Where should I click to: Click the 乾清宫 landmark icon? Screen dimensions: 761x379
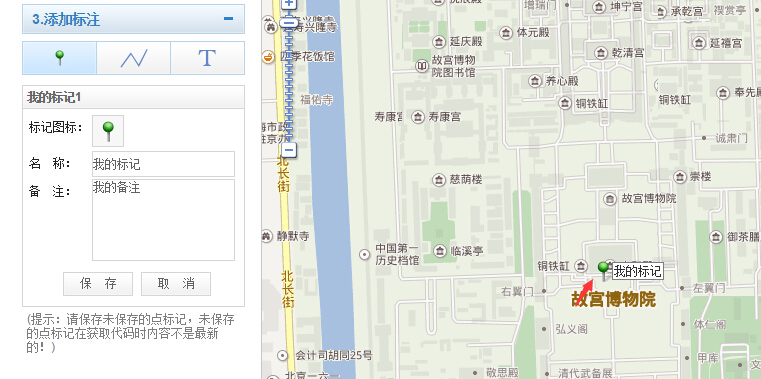pyautogui.click(x=601, y=52)
